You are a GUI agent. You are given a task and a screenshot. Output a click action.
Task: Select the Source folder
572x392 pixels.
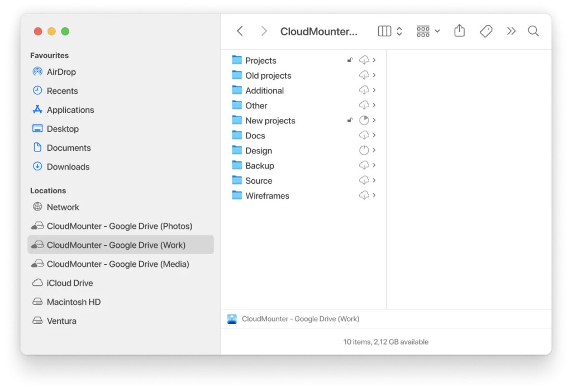(259, 181)
